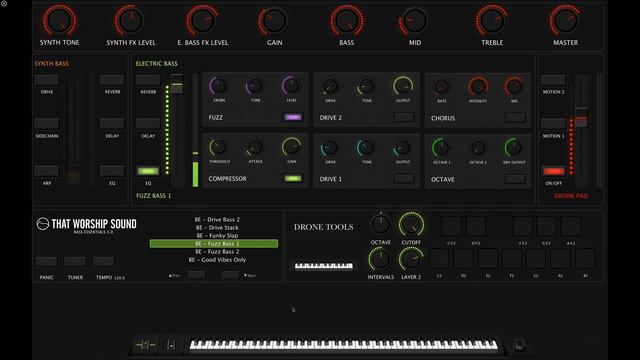Click the Prev preset button
640x360 pixels.
pyautogui.click(x=197, y=275)
